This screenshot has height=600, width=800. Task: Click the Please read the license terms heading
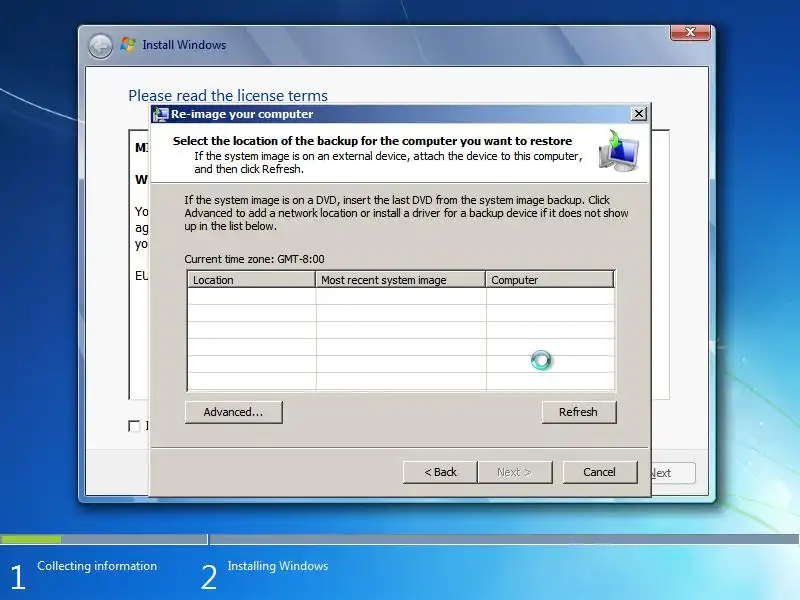coord(228,95)
